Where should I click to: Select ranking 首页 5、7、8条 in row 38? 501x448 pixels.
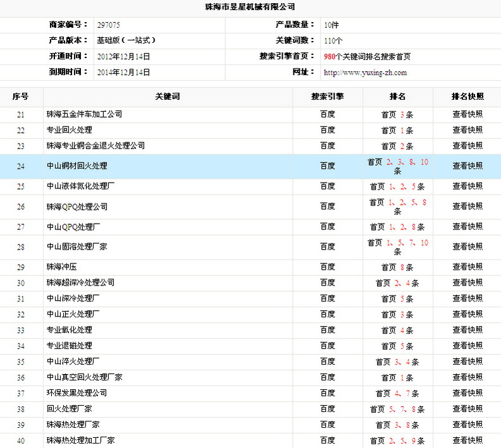tap(397, 409)
